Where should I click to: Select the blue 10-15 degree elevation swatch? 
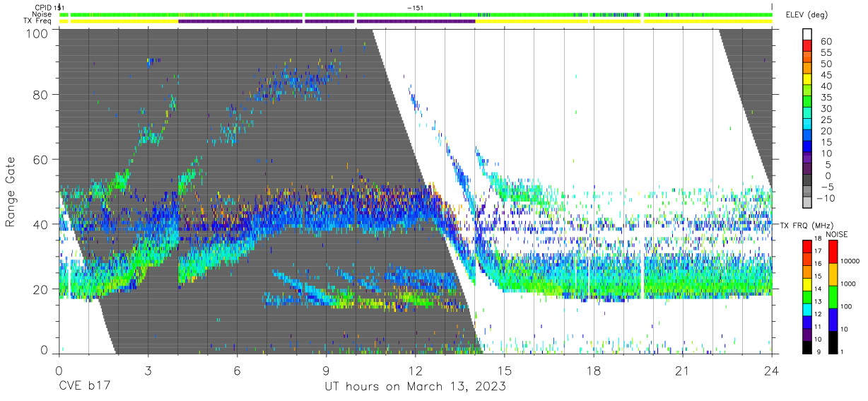[x=808, y=148]
